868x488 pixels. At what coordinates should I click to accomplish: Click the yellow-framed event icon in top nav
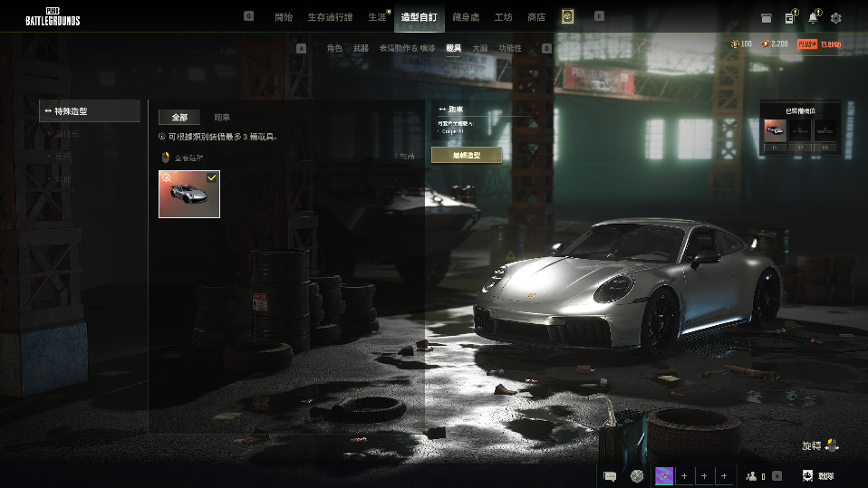click(567, 16)
